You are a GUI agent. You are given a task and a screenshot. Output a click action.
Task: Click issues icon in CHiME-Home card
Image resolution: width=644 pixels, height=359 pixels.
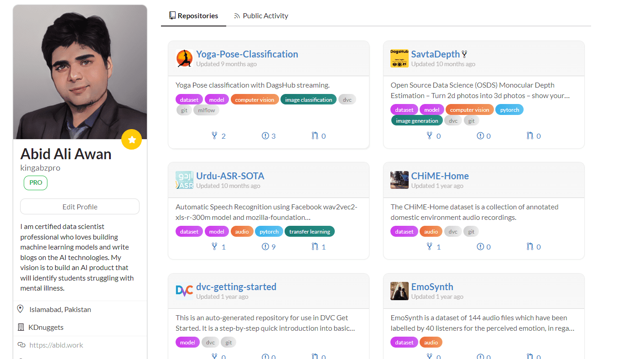[480, 246]
